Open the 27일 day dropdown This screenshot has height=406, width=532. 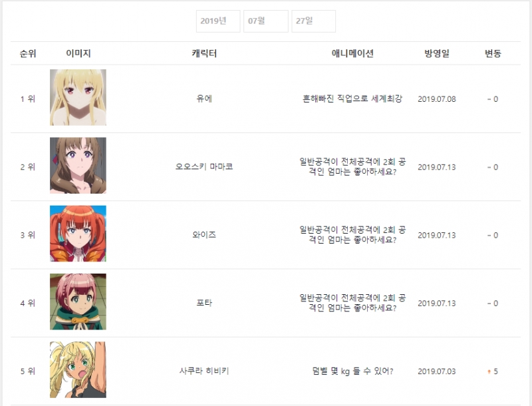[x=313, y=21]
